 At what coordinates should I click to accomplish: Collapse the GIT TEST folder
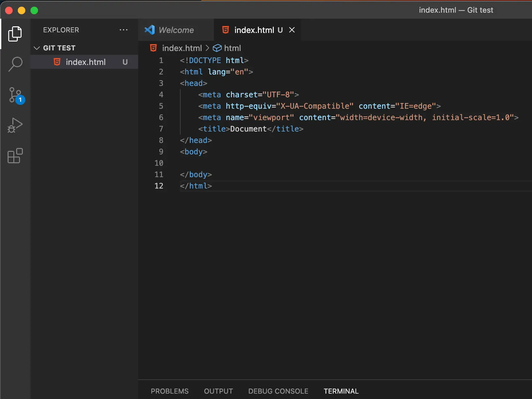tap(36, 48)
